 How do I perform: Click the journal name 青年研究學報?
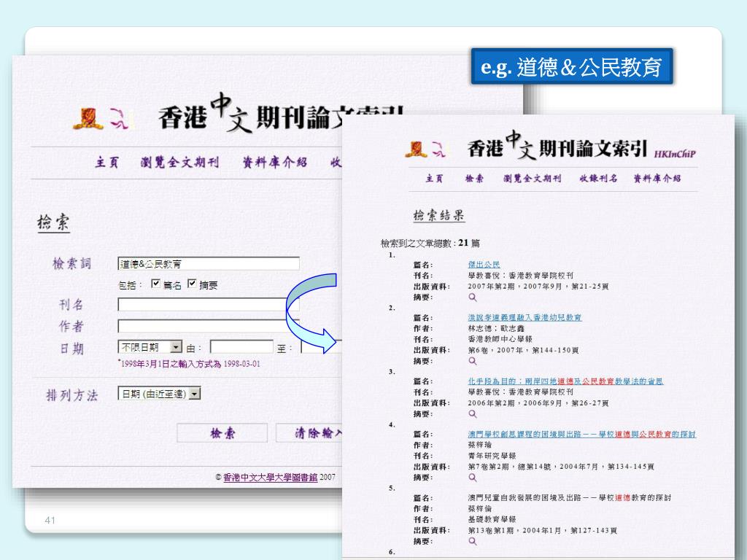click(492, 456)
